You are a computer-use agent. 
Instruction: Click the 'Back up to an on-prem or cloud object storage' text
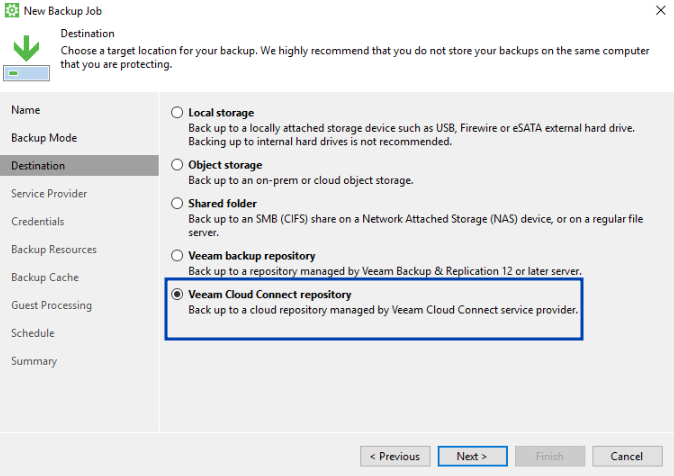click(301, 180)
